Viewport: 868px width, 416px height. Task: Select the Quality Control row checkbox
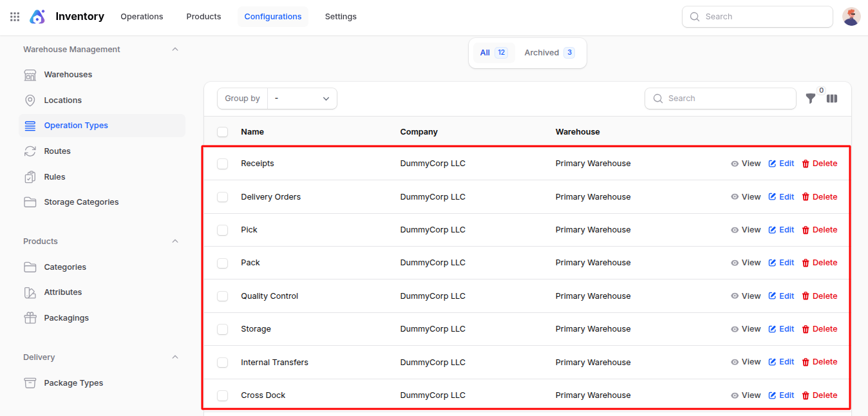[223, 296]
